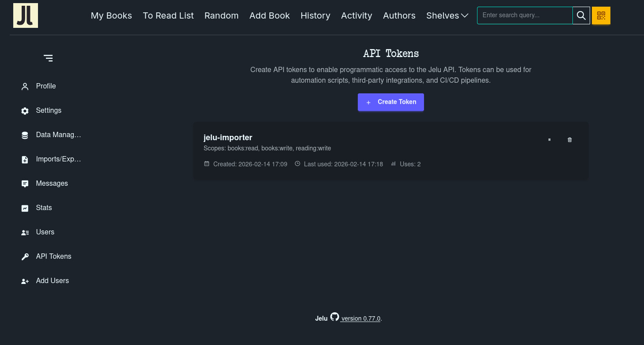The image size is (644, 345).
Task: Open Messages in the sidebar
Action: (x=52, y=184)
